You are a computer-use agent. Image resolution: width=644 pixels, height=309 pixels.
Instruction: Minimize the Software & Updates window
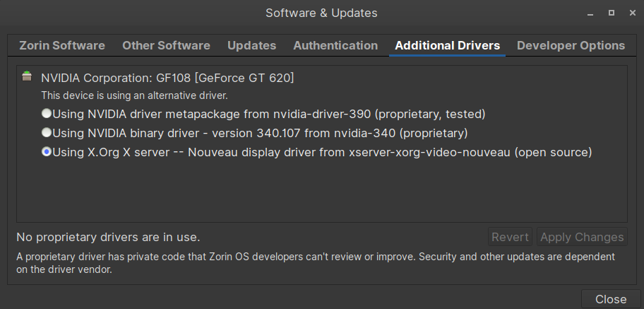coord(593,13)
